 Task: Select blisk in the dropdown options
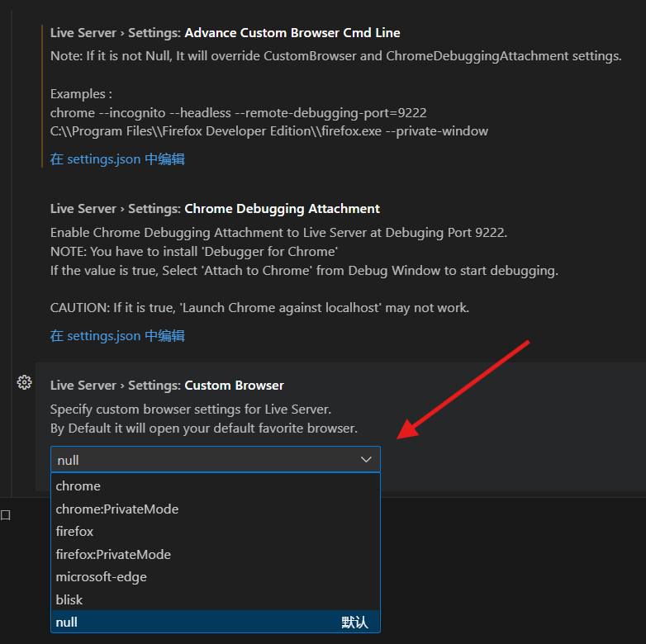[69, 599]
